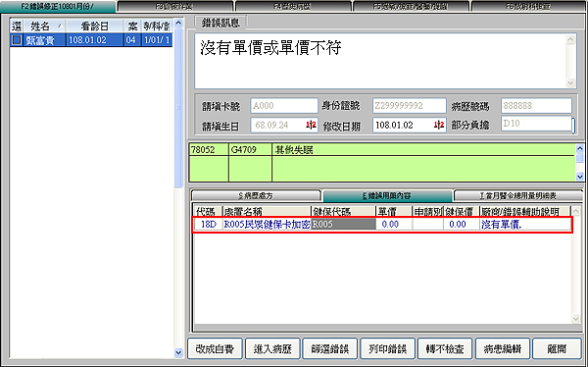Switch to the F4 top tab
The height and width of the screenshot is (367, 588).
293,7
